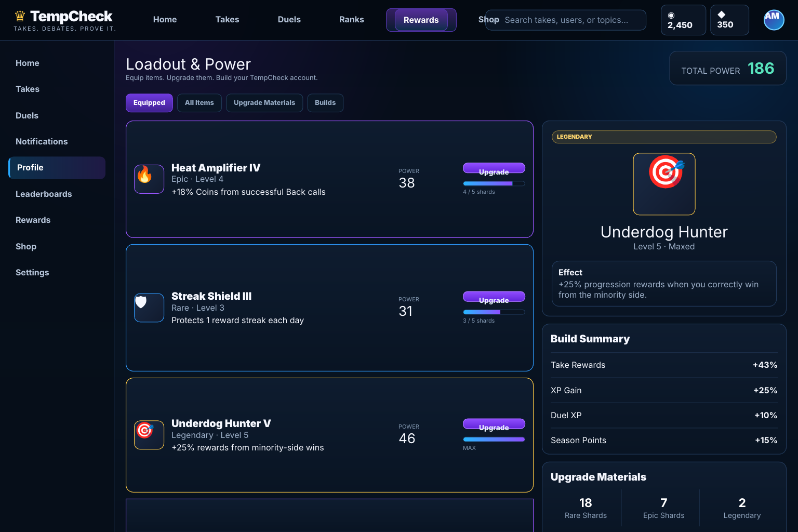Open Takes in top navigation

click(228, 20)
